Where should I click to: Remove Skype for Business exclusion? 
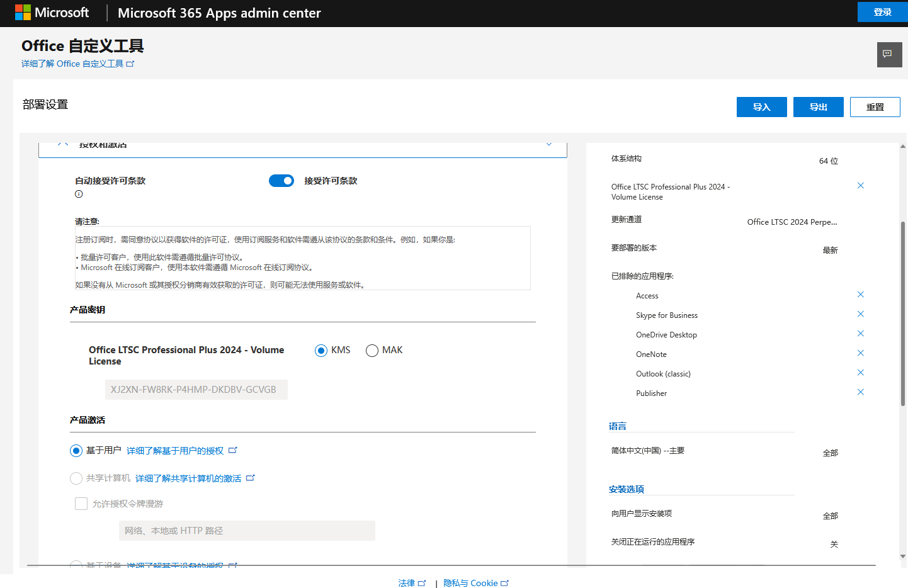(x=860, y=314)
